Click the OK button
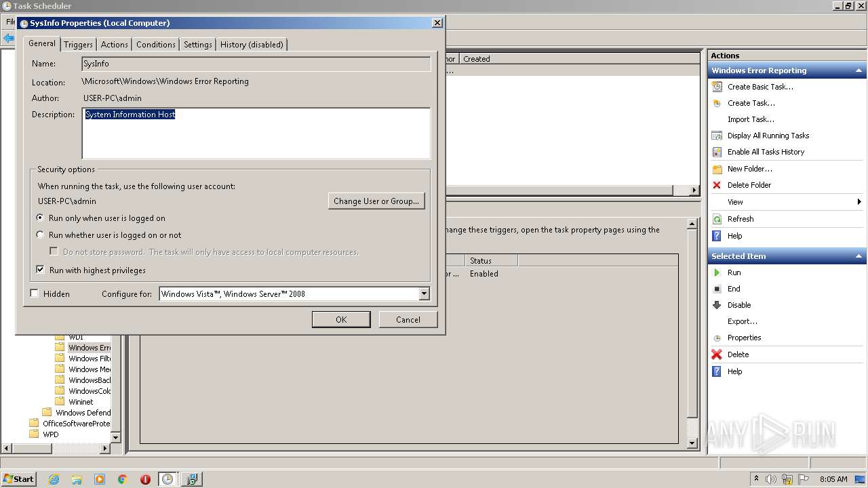 (x=341, y=319)
